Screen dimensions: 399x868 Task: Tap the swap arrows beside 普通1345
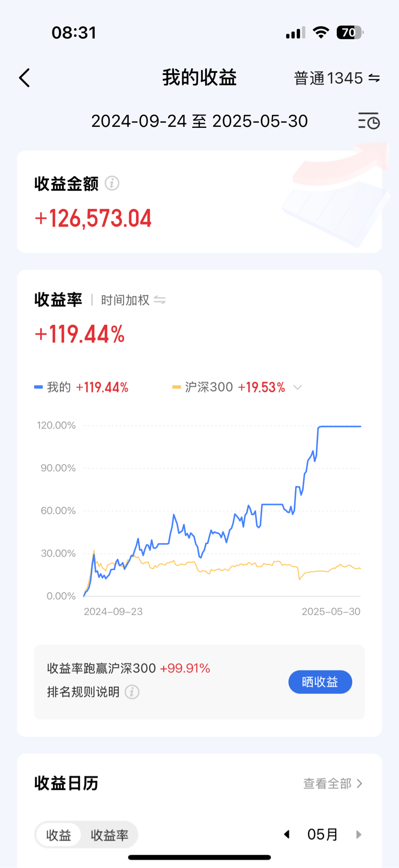[x=374, y=78]
